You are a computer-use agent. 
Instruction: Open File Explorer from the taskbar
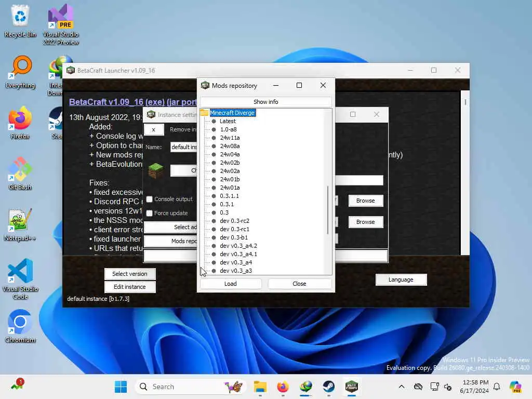click(x=260, y=387)
